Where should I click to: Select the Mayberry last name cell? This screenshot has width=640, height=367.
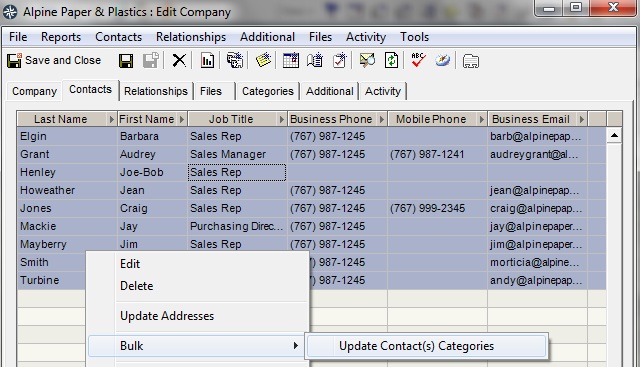click(x=67, y=244)
